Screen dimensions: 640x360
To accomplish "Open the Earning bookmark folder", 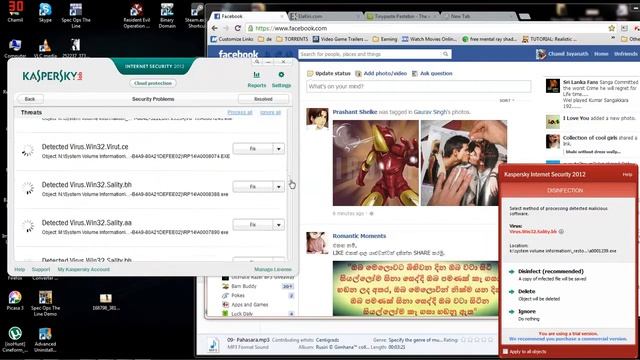I will click(x=384, y=39).
